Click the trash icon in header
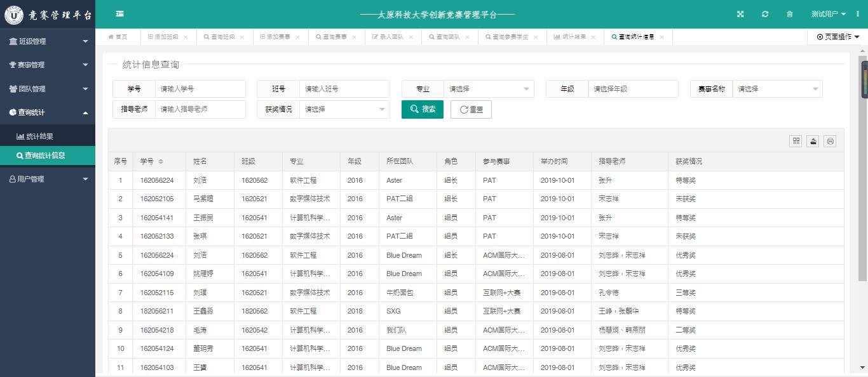The width and height of the screenshot is (868, 377). (790, 14)
